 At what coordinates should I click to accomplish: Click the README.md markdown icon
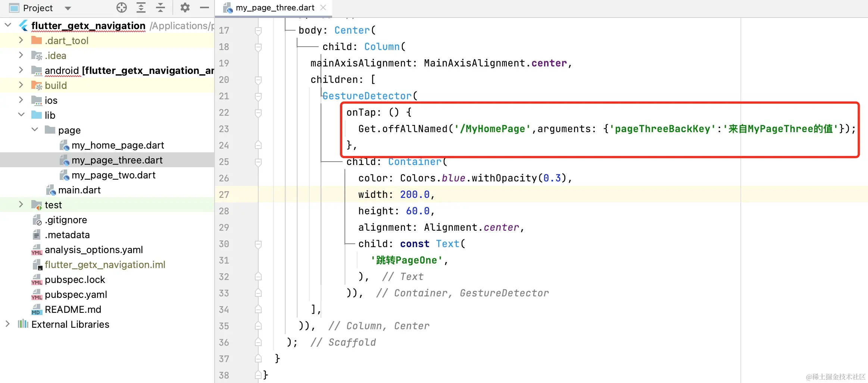pyautogui.click(x=36, y=309)
